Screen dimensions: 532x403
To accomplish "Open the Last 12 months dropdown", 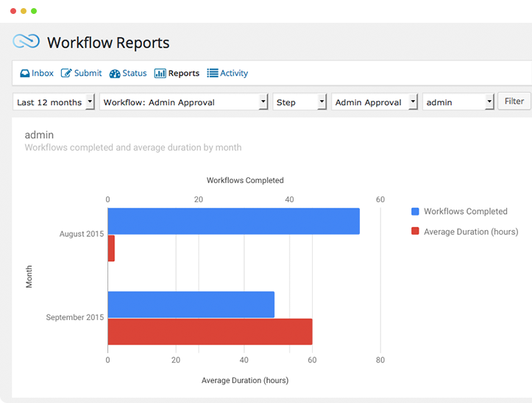I will click(x=54, y=102).
